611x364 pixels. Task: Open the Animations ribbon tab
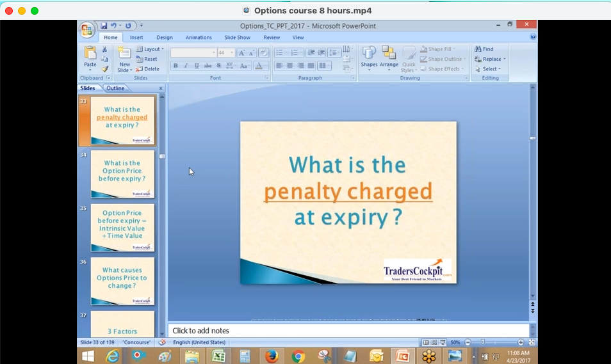pos(199,38)
